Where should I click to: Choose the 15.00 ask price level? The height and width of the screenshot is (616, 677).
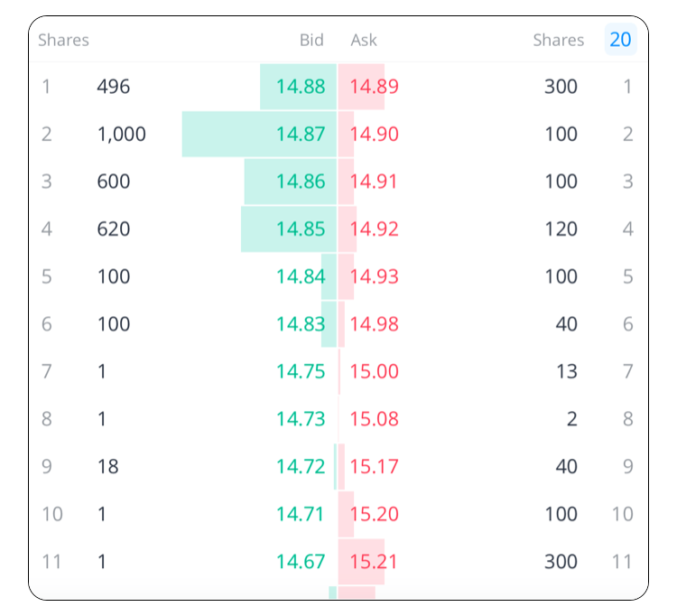coord(374,371)
